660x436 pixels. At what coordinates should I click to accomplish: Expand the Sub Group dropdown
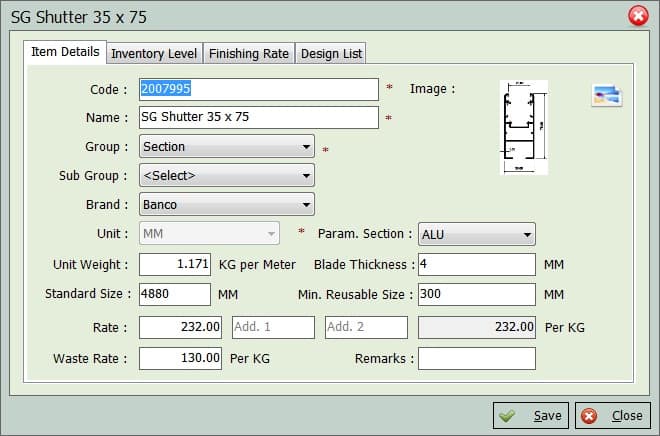(x=227, y=176)
